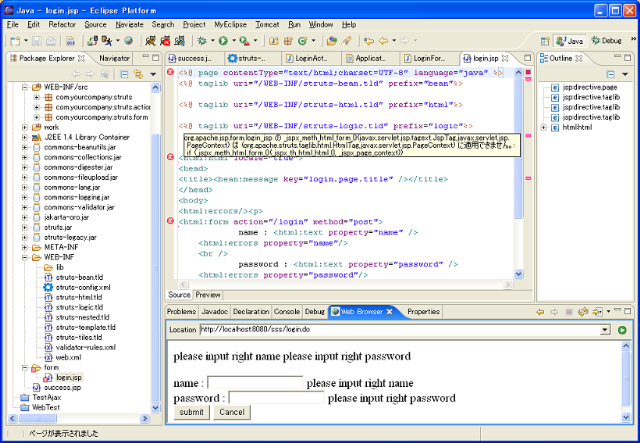The image size is (640, 443).
Task: Switch to the LoginAct... editor tab
Action: 311,58
